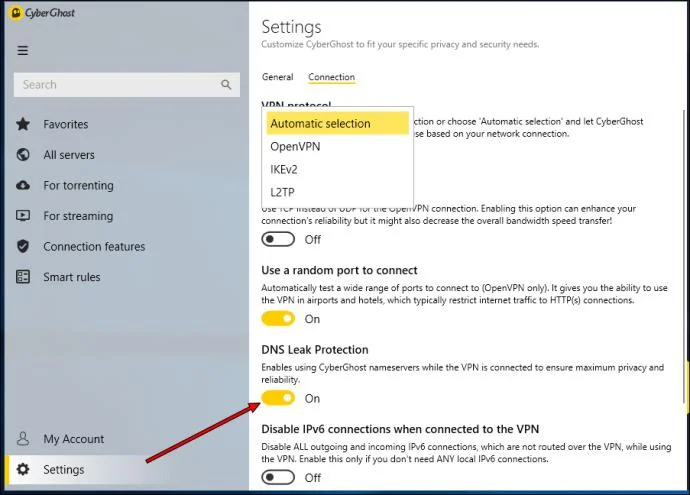
Task: Choose L2TP from the protocol list
Action: click(x=338, y=192)
